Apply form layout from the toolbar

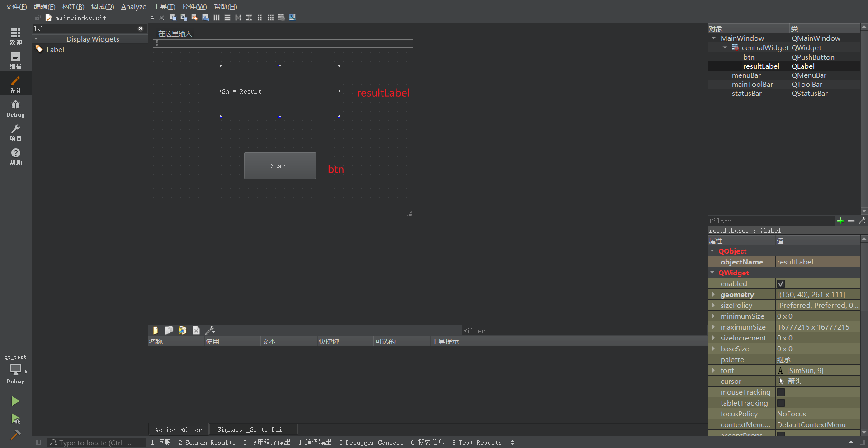pyautogui.click(x=260, y=18)
